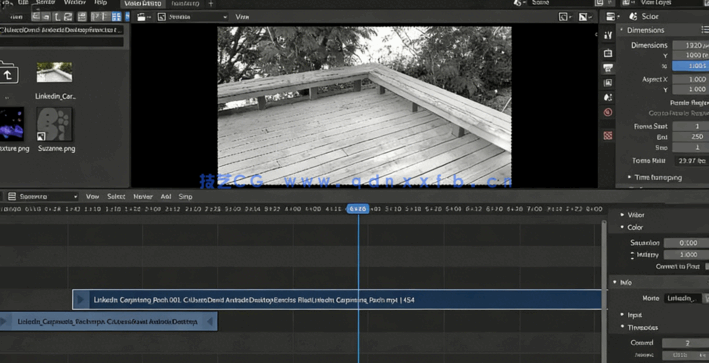Screen dimensions: 709x363
Task: Select the Linkedin_Car video thumbnail
Action: tap(54, 72)
